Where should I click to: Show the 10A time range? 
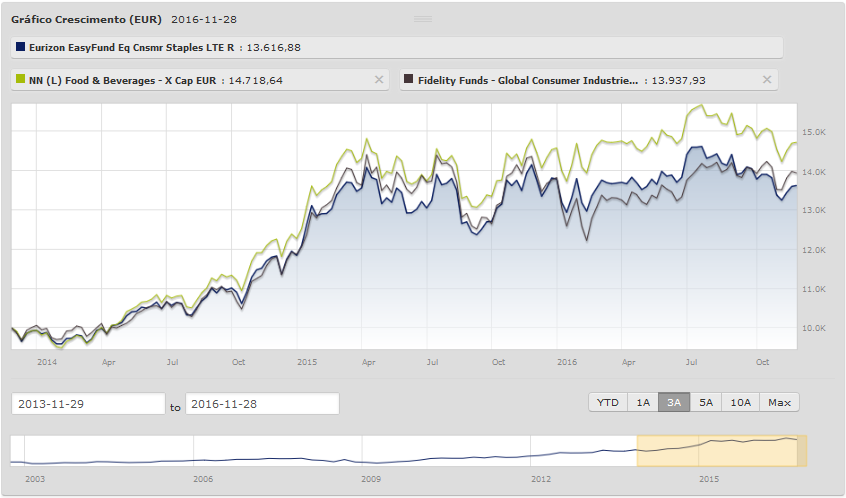pyautogui.click(x=741, y=402)
